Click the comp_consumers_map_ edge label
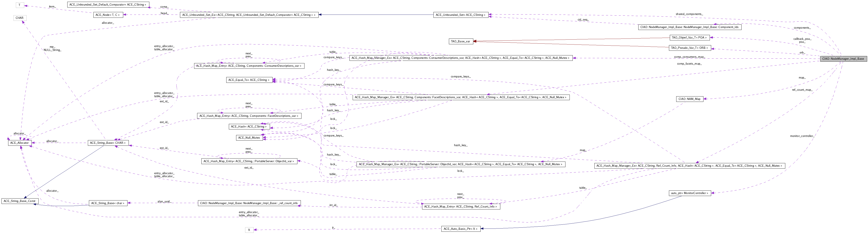 coord(689,57)
